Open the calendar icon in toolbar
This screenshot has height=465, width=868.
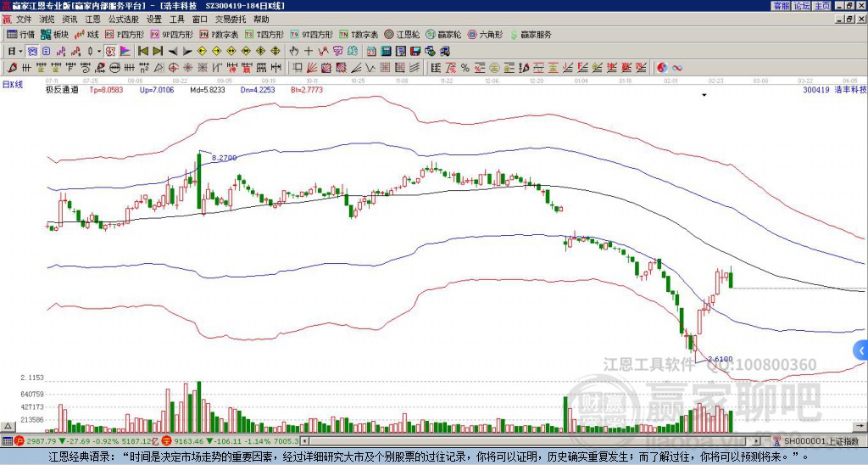coord(371,52)
